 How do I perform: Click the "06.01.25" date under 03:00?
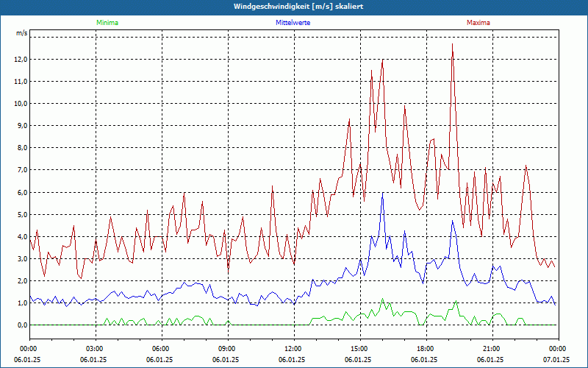[x=93, y=359]
